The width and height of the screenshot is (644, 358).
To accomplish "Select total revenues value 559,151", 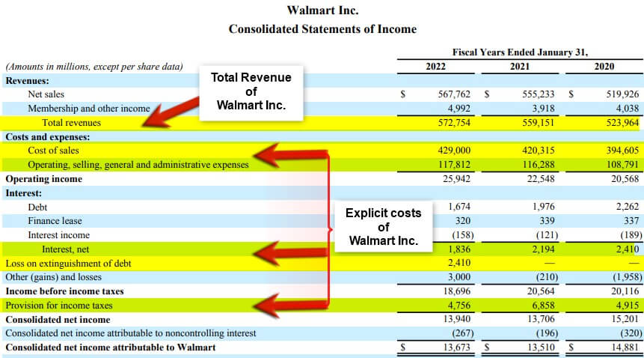I will point(538,123).
